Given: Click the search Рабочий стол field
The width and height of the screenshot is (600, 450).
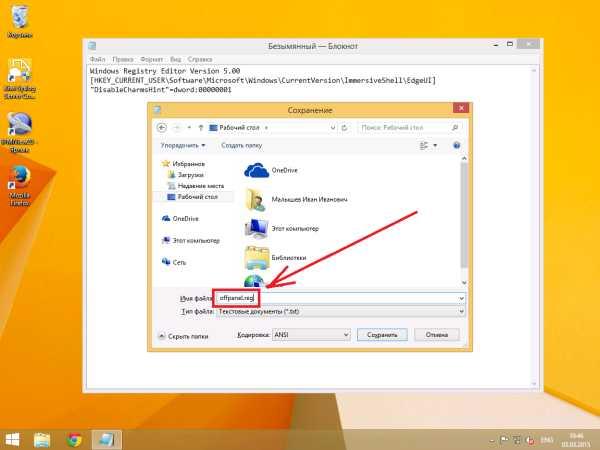Looking at the screenshot, I should 410,127.
